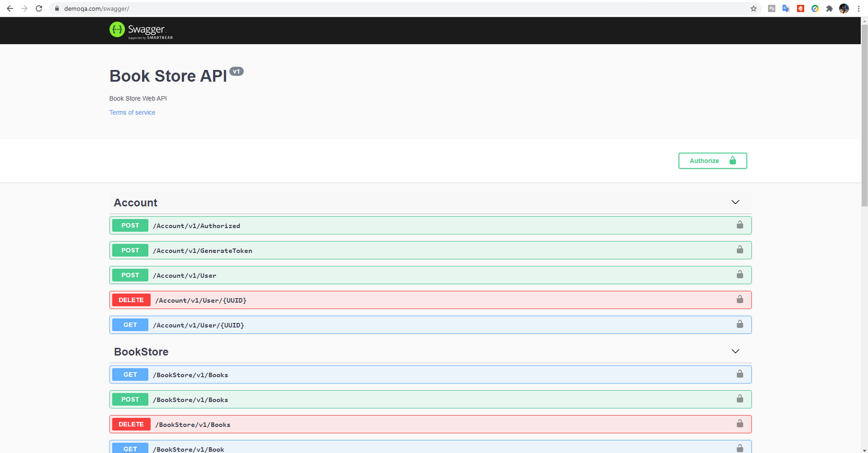This screenshot has height=453, width=868.
Task: Click the v1 version badge
Action: (237, 71)
